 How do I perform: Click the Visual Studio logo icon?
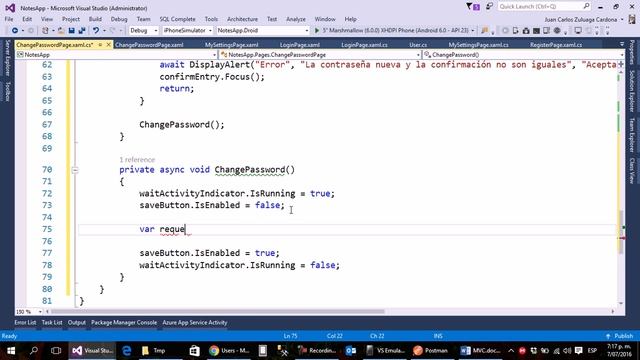pyautogui.click(x=10, y=8)
